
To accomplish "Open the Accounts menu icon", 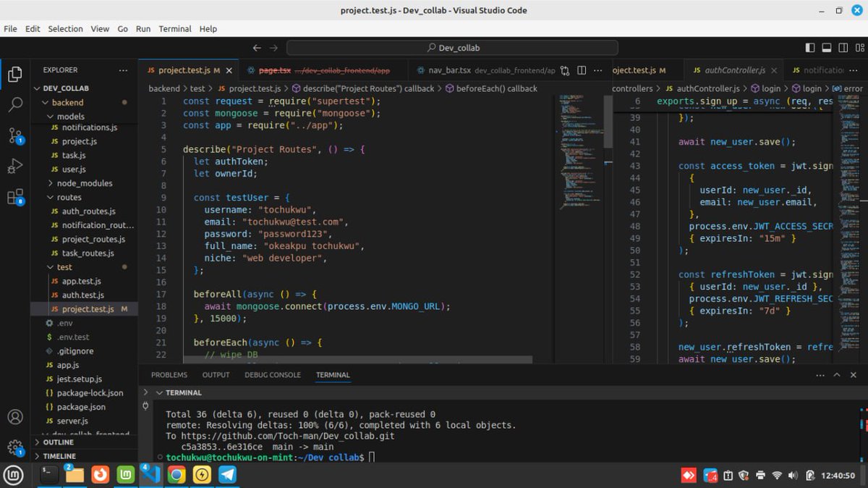I will tap(15, 417).
